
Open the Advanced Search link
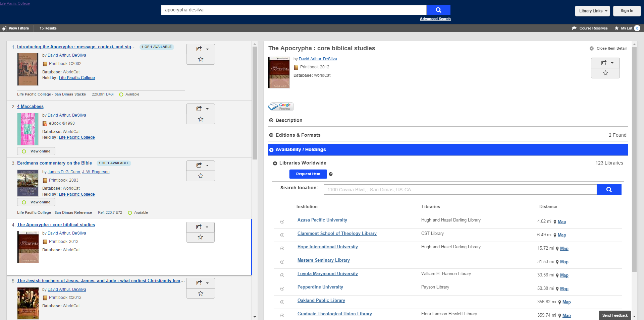click(435, 19)
